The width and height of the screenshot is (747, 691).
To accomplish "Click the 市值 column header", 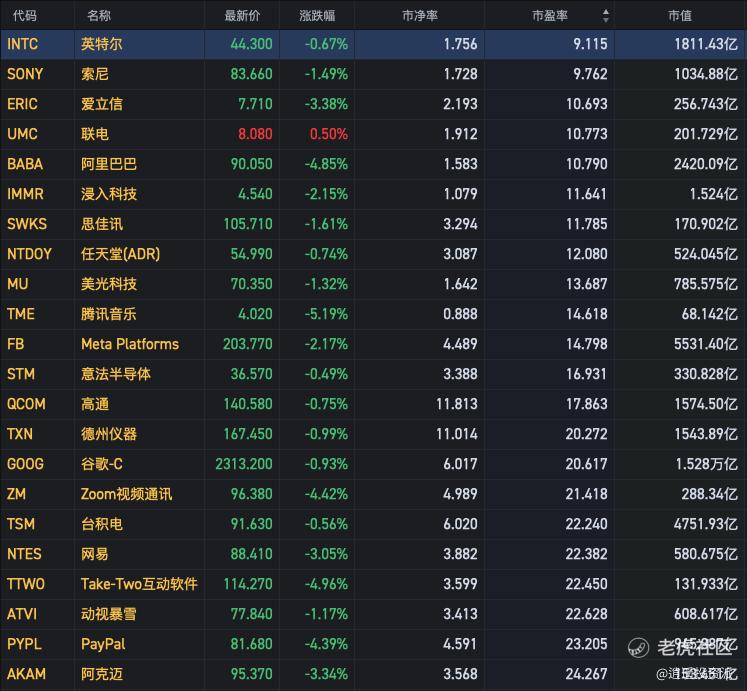I will pos(680,16).
